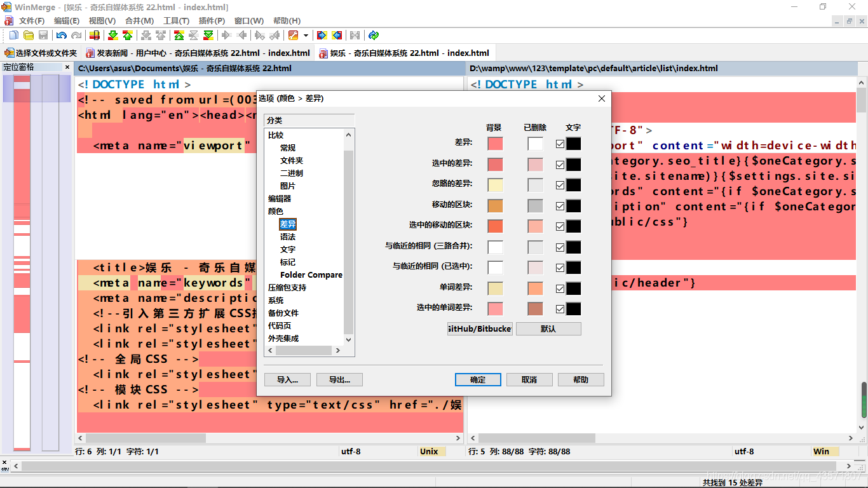Open the 合并(M) menu
The height and width of the screenshot is (488, 868).
139,21
